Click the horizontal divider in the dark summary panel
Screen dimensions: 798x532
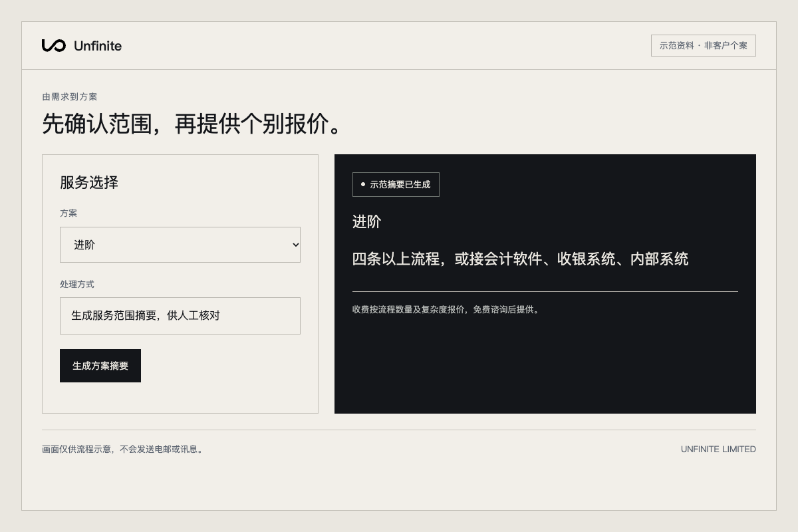click(x=545, y=291)
